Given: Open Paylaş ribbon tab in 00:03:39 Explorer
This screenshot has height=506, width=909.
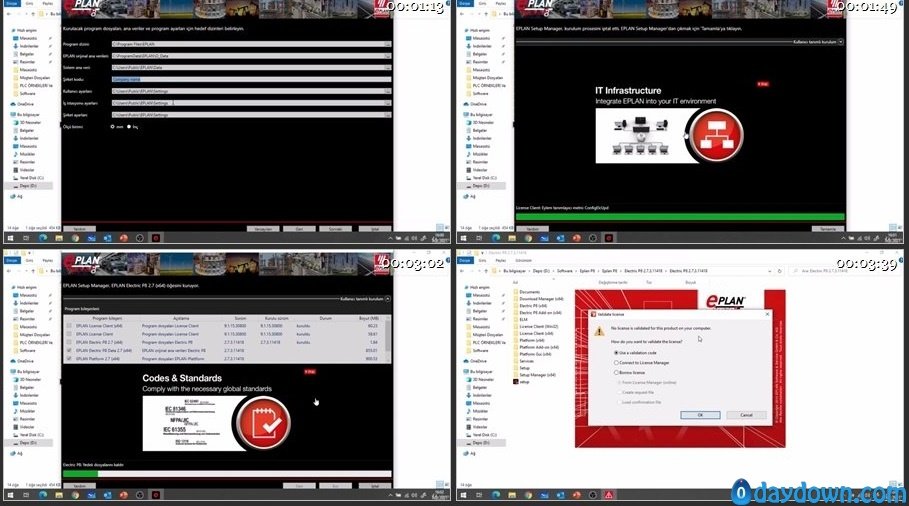Looking at the screenshot, I should pyautogui.click(x=501, y=260).
